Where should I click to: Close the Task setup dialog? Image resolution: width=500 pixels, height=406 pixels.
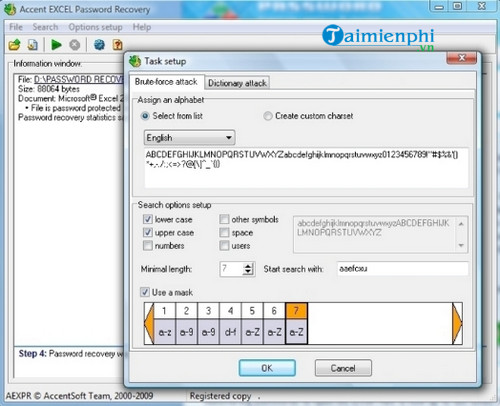(x=462, y=58)
